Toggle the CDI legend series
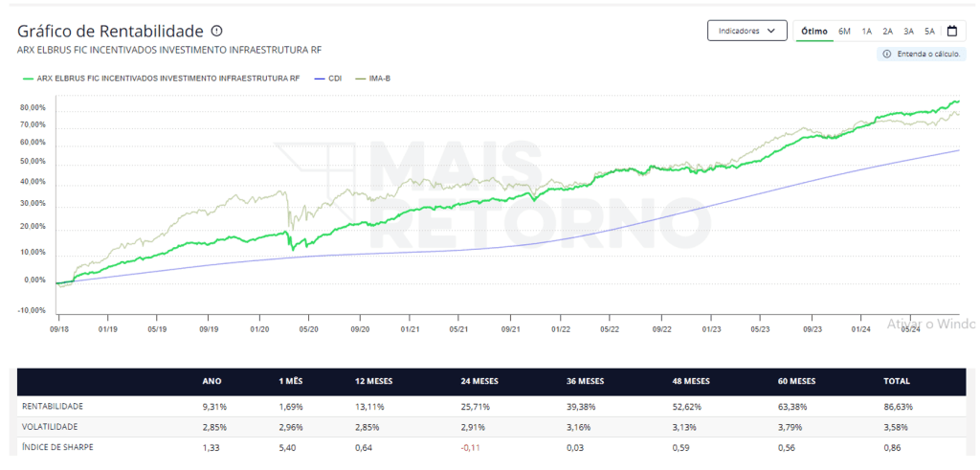Screen dimensions: 980x470 pos(326,78)
